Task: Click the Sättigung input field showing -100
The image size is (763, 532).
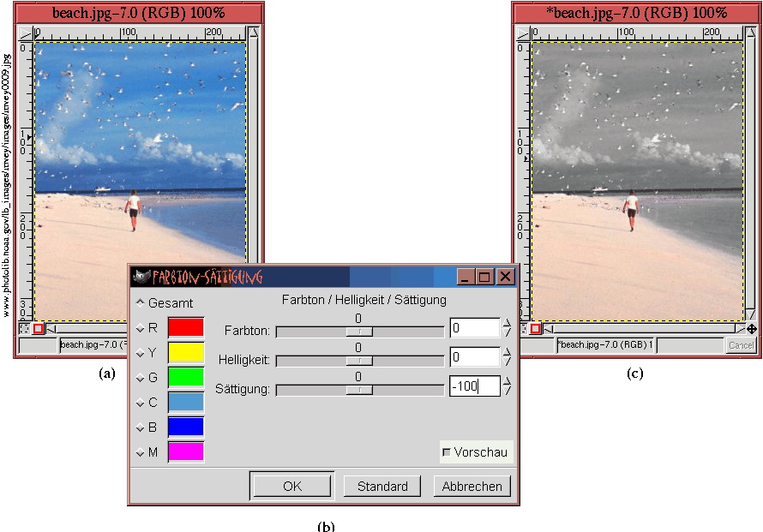Action: (474, 387)
